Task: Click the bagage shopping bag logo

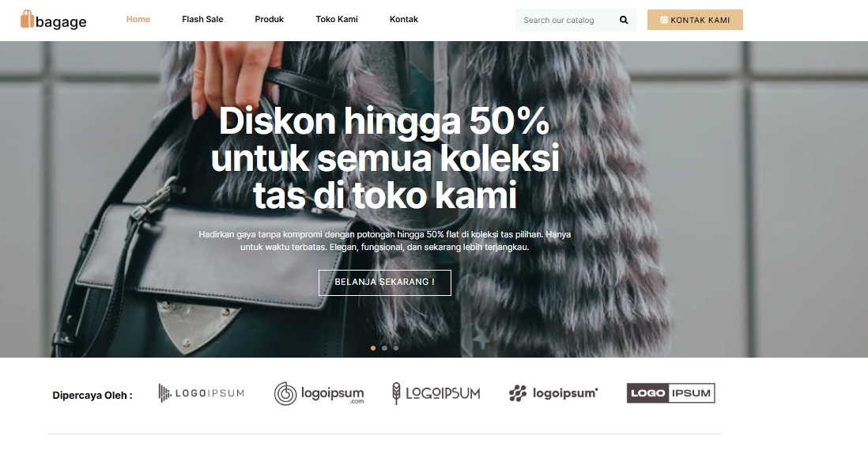Action: click(x=54, y=20)
